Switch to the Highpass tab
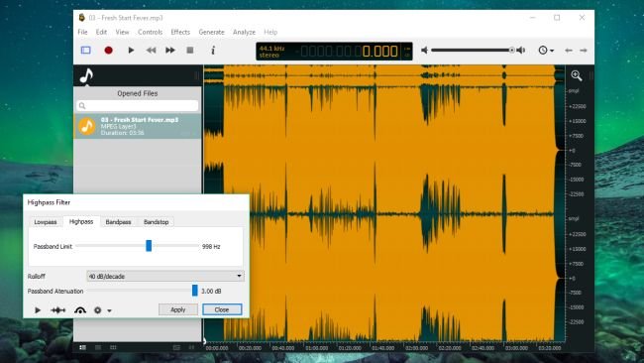The width and height of the screenshot is (644, 363). [x=81, y=221]
